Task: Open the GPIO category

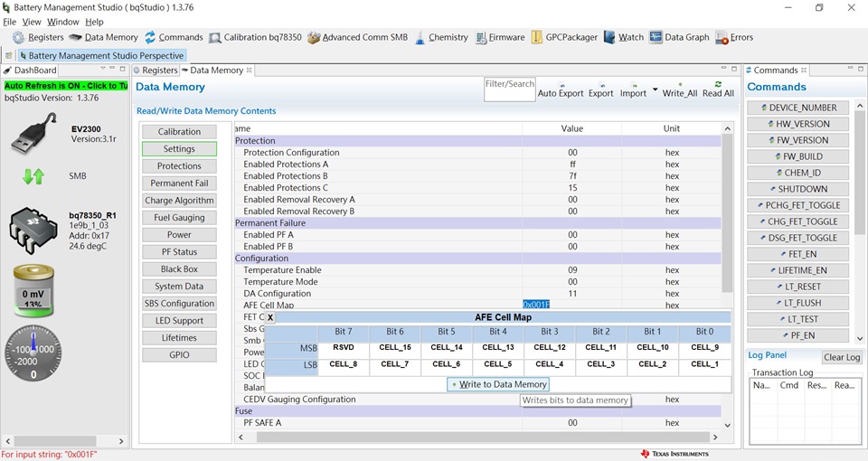Action: pyautogui.click(x=179, y=354)
